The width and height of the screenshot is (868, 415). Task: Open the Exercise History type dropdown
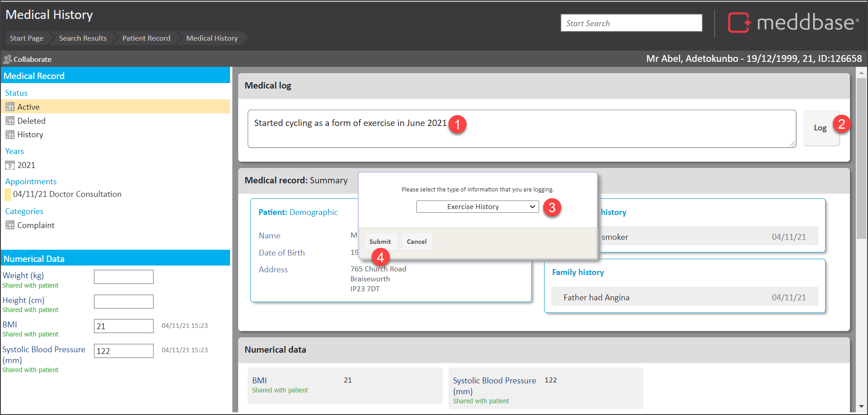pos(477,207)
